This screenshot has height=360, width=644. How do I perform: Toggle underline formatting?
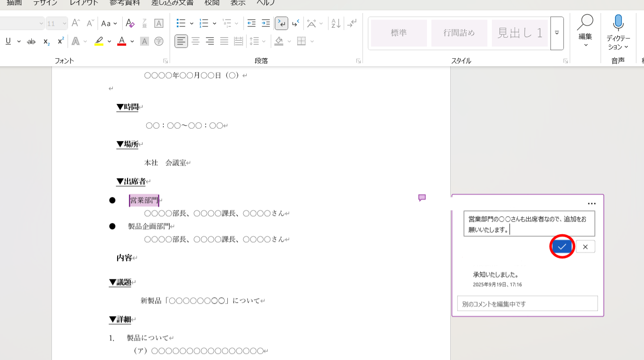point(8,41)
